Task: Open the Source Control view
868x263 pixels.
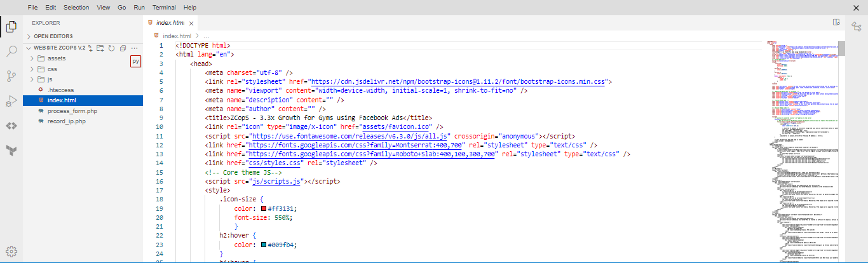Action: pos(11,76)
